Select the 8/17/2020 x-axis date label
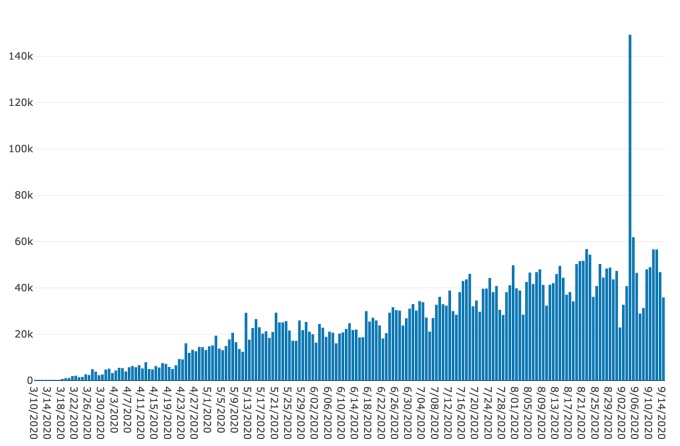This screenshot has width=680, height=446. click(569, 413)
